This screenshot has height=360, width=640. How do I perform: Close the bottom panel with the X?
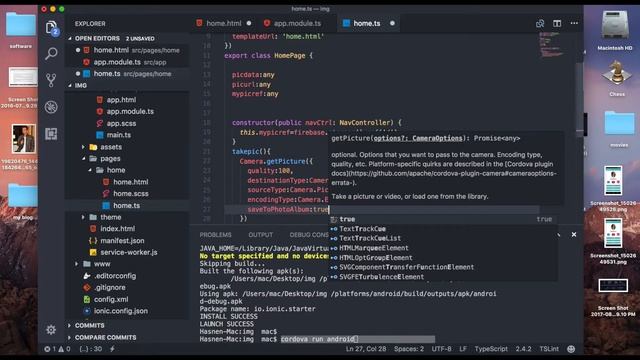click(x=574, y=234)
